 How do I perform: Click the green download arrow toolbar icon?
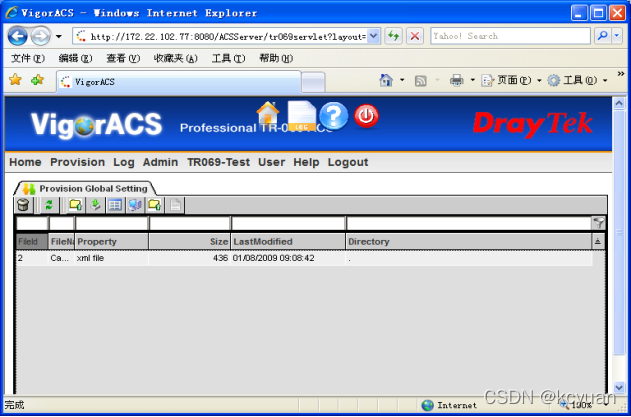coord(95,205)
